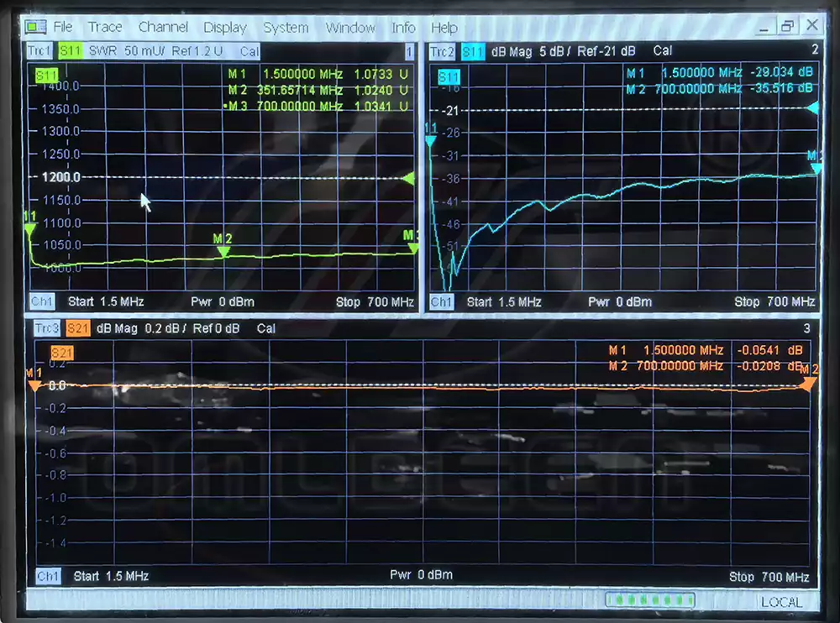Viewport: 840px width, 623px height.
Task: Click the Ch1 label under Trc2 diagram
Action: coord(442,302)
